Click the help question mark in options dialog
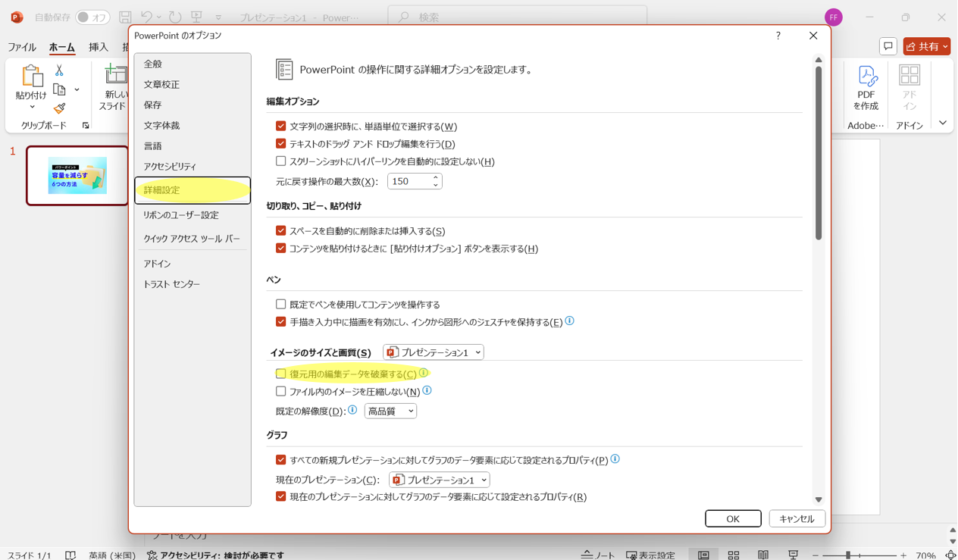 [x=778, y=36]
